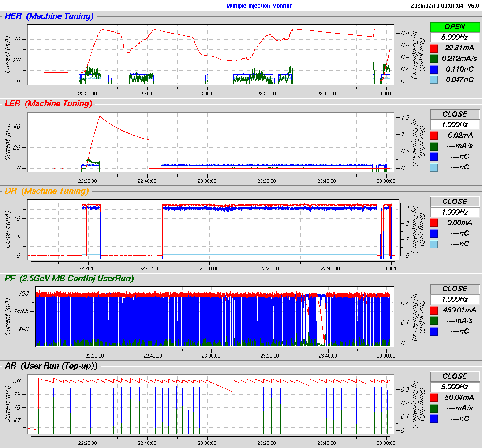
Task: Click AR blue charge legend swatch
Action: [434, 419]
